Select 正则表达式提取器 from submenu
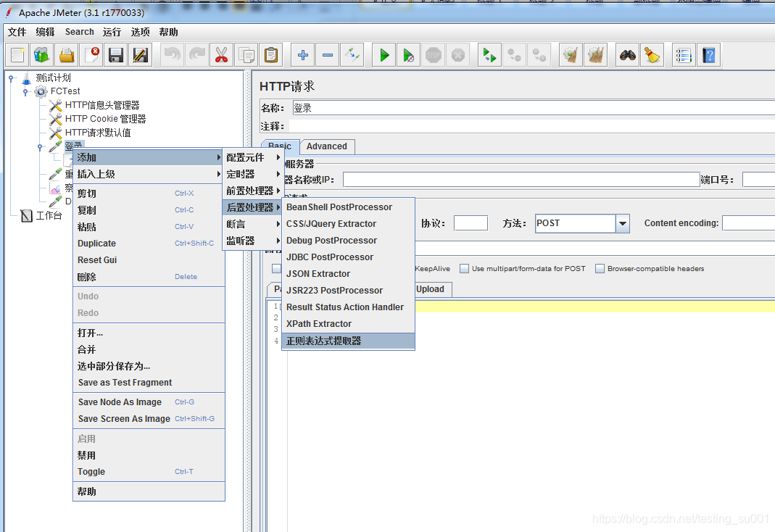 (x=348, y=341)
